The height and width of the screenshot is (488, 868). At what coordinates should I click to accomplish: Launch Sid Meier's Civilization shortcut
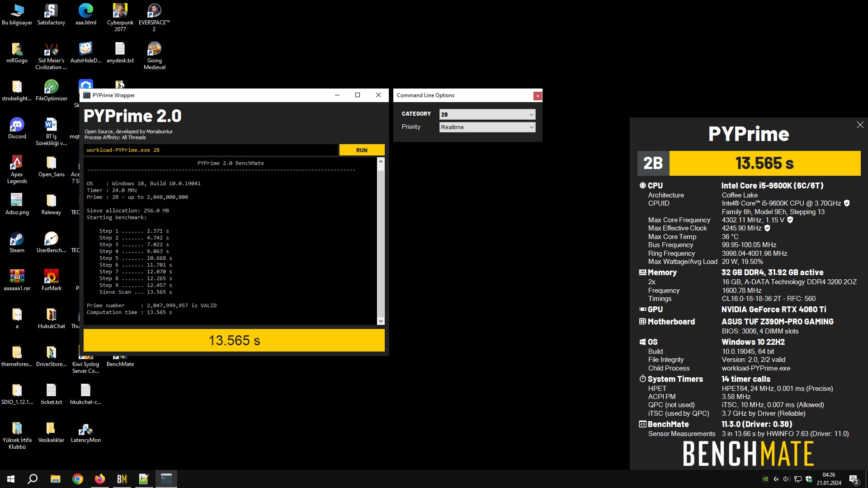(51, 56)
